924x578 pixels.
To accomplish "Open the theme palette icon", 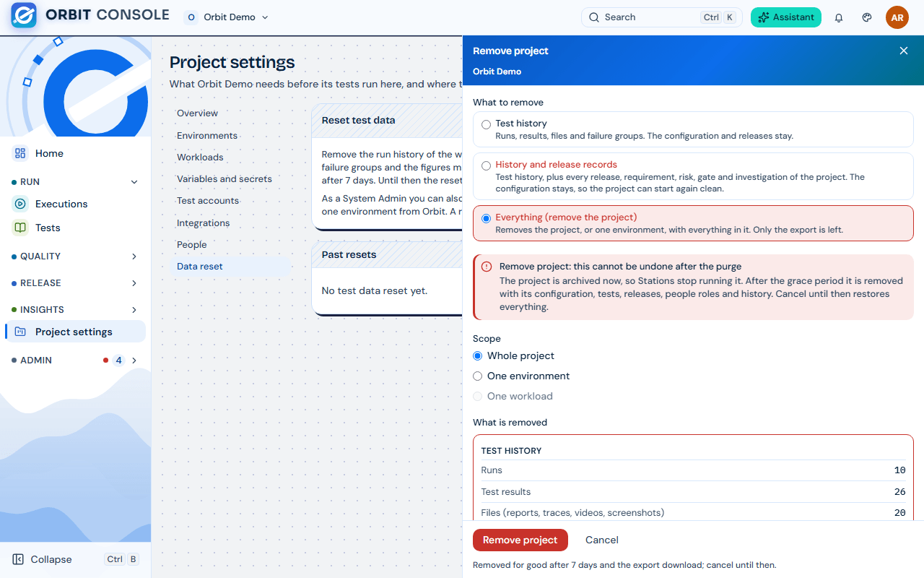I will (x=868, y=17).
